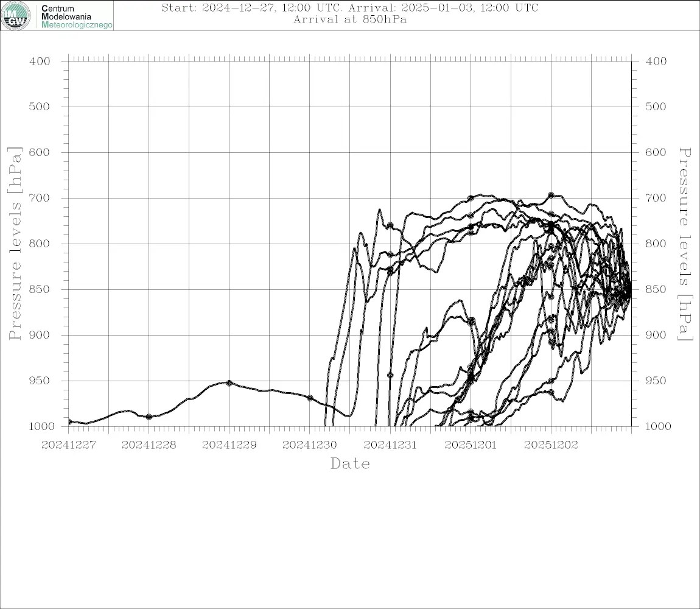This screenshot has height=609, width=700.
Task: Click the left axis '600' label
Action: point(40,152)
